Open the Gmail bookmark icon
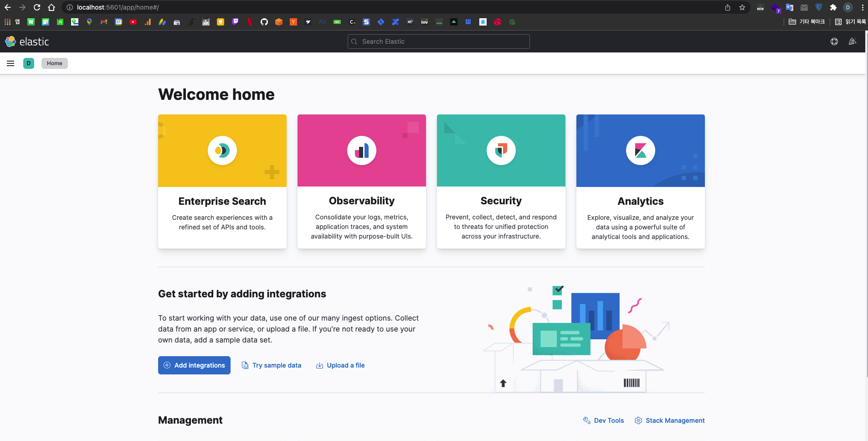Screen dimensions: 868x441 tap(104, 22)
